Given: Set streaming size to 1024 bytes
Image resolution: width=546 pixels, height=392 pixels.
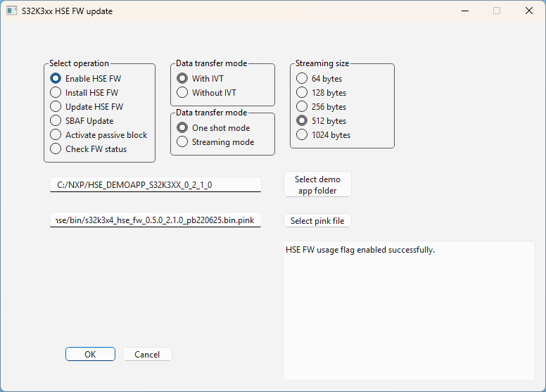Looking at the screenshot, I should (302, 134).
